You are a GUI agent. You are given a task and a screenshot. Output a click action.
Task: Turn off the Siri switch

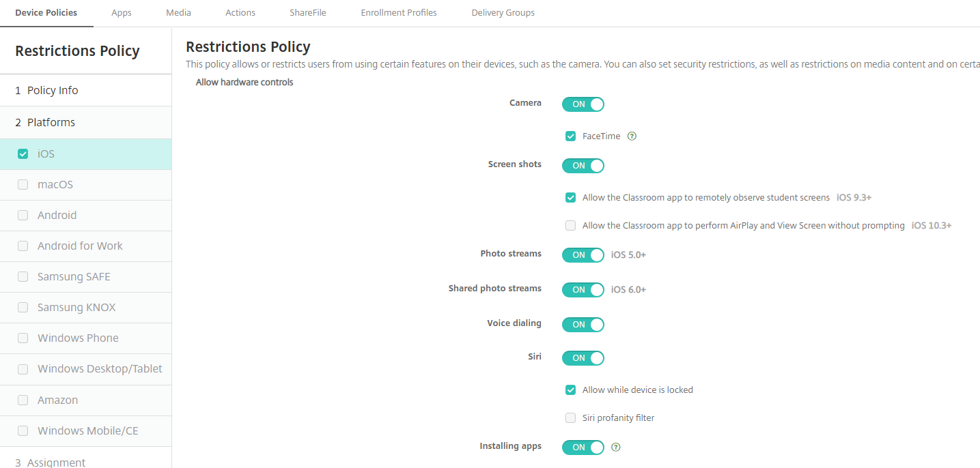pyautogui.click(x=583, y=358)
